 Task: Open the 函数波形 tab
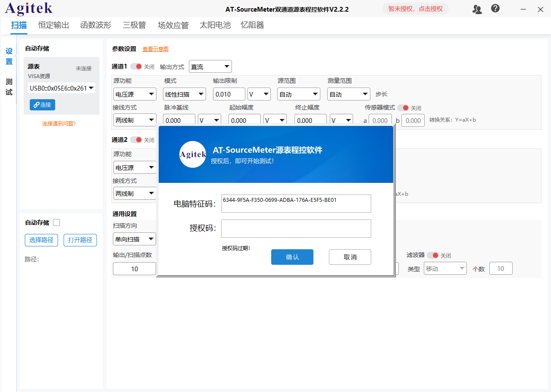click(95, 25)
